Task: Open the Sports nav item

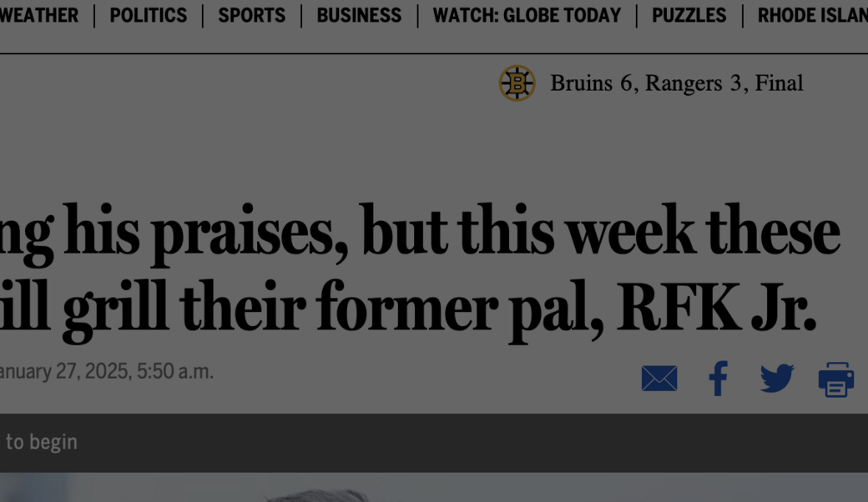Action: [251, 16]
